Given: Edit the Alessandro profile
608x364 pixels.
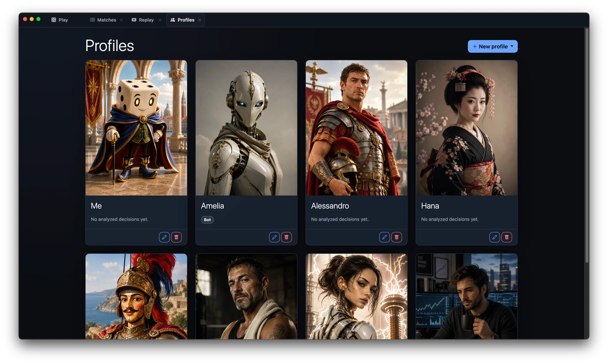Looking at the screenshot, I should click(384, 237).
